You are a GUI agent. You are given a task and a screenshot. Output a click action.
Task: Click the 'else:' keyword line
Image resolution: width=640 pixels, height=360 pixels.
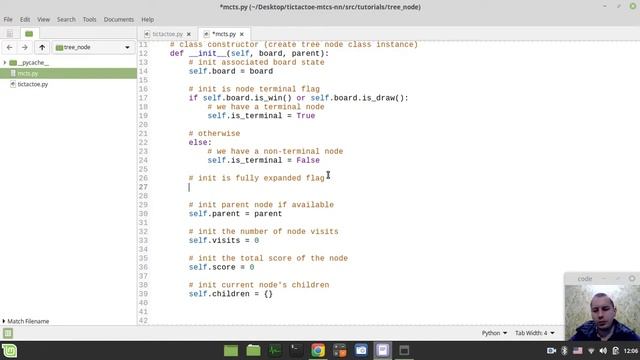[x=200, y=142]
